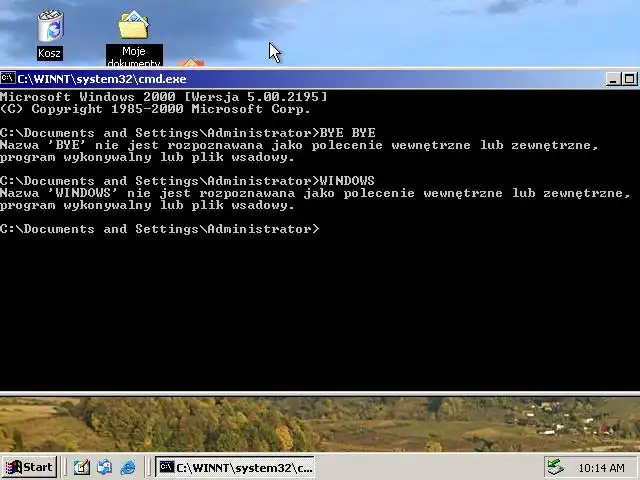Click the cmd.exe title bar text
Screen dimensions: 640x480
102,79
